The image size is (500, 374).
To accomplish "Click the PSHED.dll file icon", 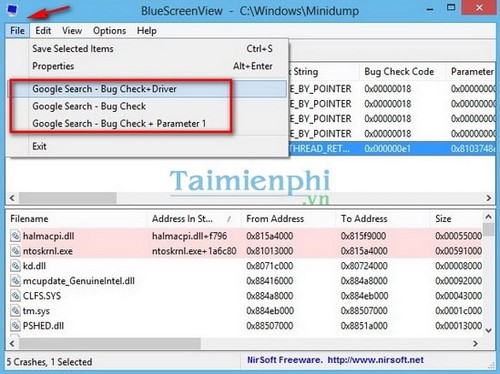I will click(x=15, y=326).
